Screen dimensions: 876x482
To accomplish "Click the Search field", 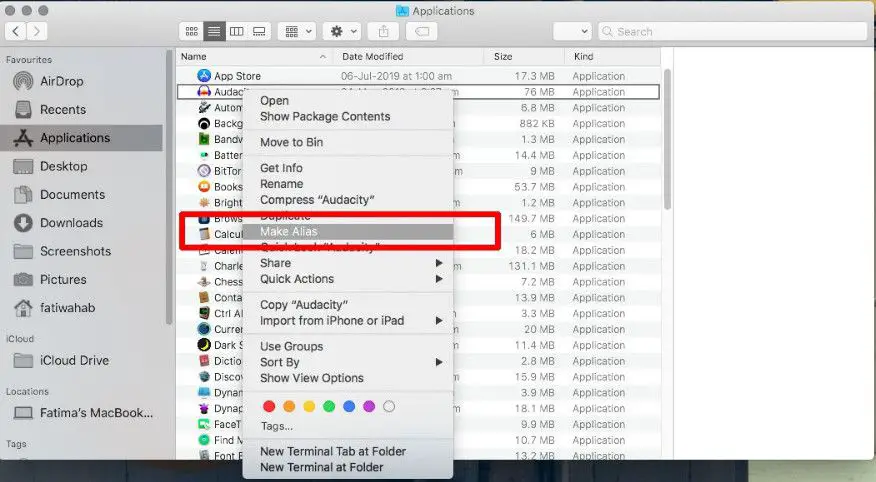I will (732, 32).
